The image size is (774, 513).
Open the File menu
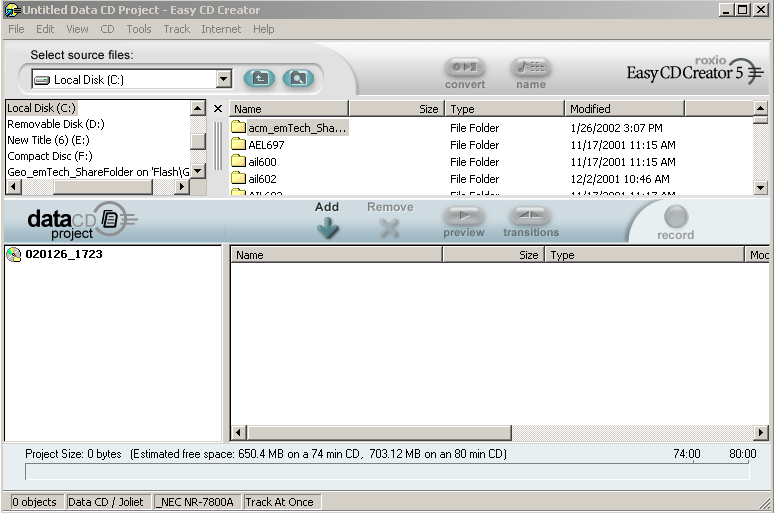(x=16, y=29)
